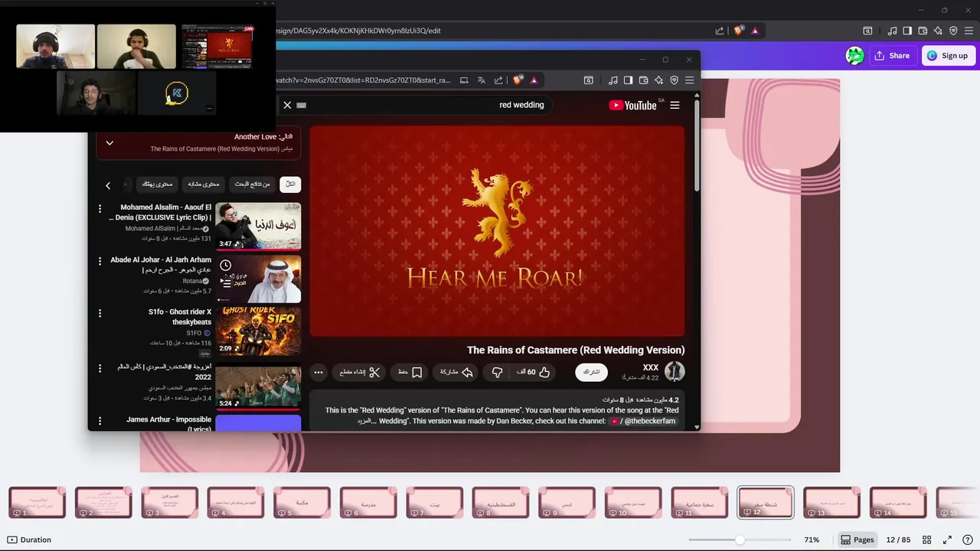
Task: Add Abade Al Johar video to watch later
Action: click(x=226, y=266)
